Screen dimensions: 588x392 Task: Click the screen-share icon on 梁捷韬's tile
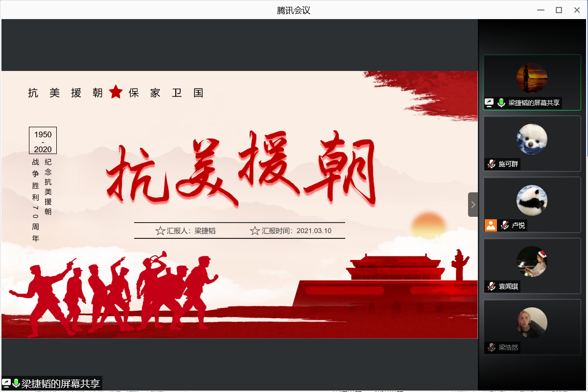point(489,103)
